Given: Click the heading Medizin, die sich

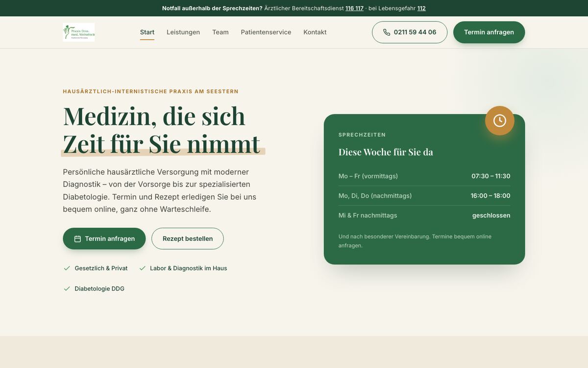Looking at the screenshot, I should [154, 116].
